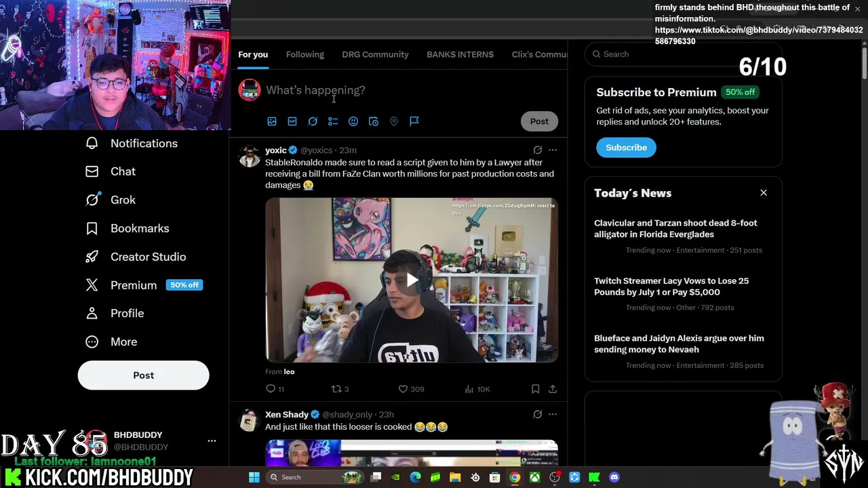
Task: Open the alligator Everglades news story
Action: coord(683,235)
